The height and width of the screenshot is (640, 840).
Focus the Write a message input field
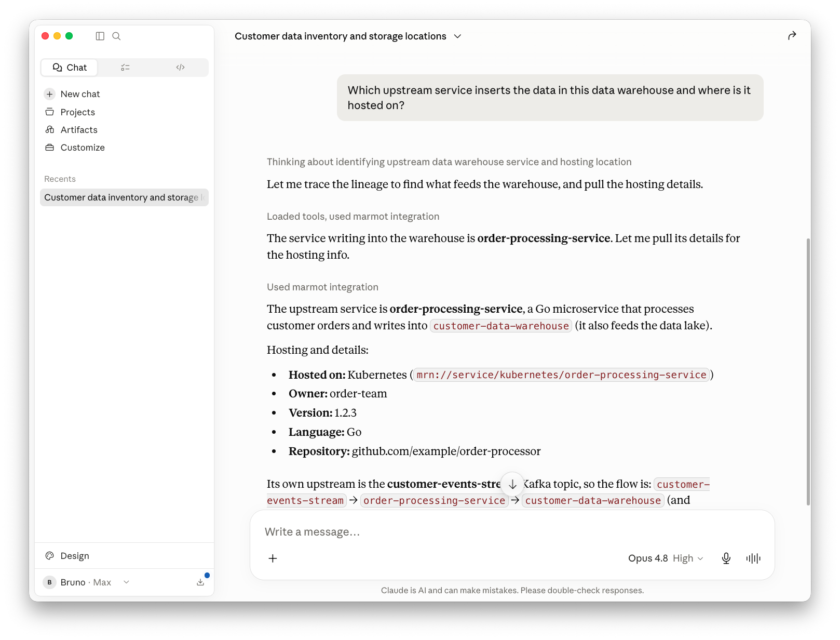point(512,532)
